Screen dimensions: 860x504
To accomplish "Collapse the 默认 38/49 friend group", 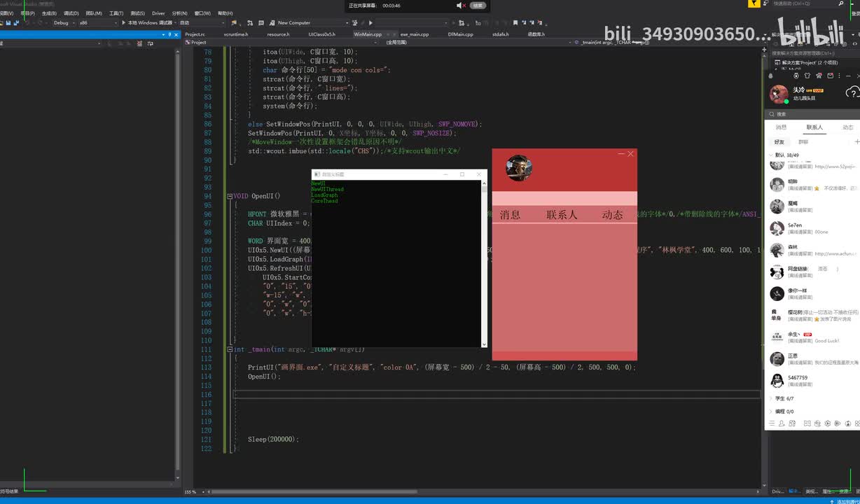I will point(784,155).
